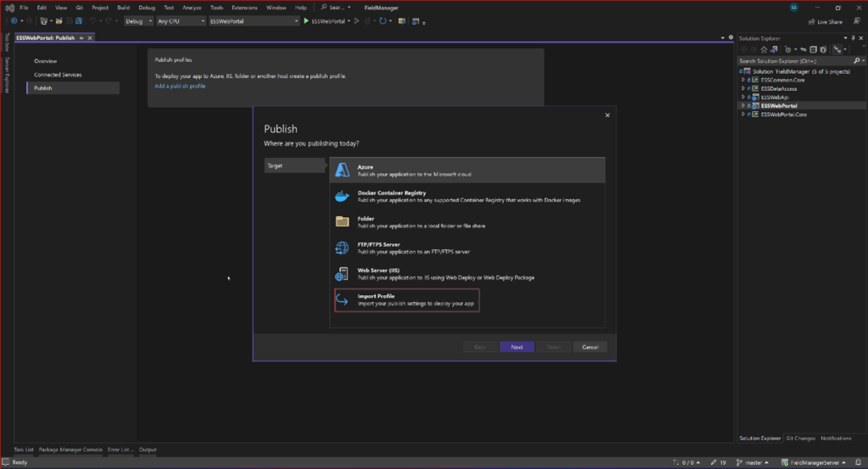Click FieldManagerServer repository in status bar
Viewport: 868px width, 469px height.
[813, 462]
